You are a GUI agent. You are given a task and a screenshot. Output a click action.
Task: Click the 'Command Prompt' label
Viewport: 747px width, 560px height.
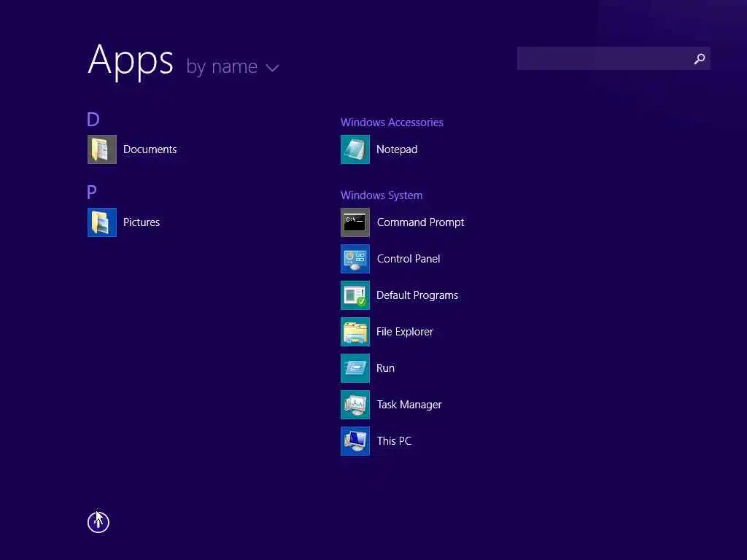pos(420,222)
